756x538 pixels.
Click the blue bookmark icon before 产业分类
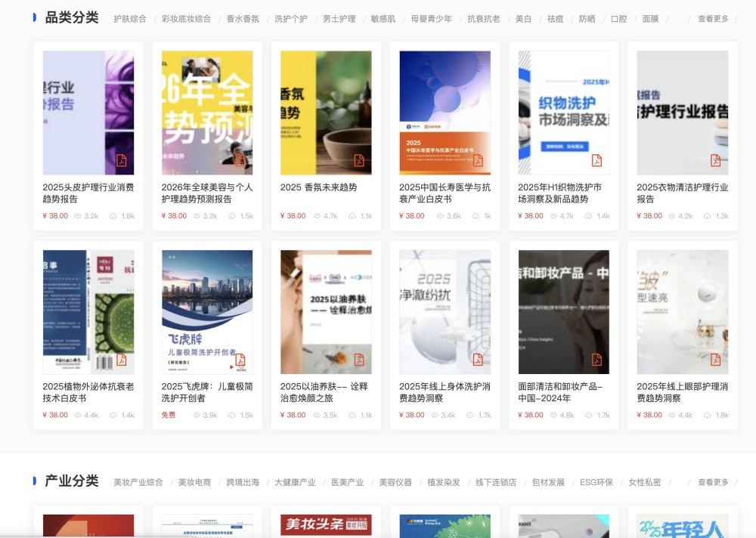coord(33,482)
